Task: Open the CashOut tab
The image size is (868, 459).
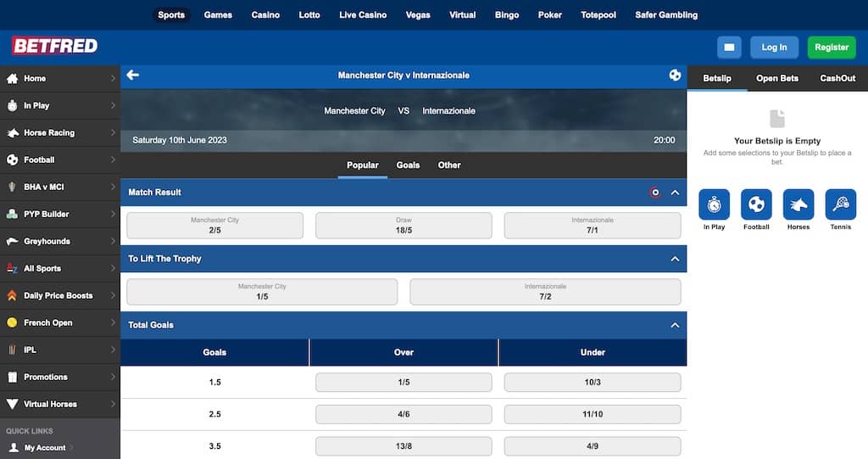Action: (x=837, y=78)
